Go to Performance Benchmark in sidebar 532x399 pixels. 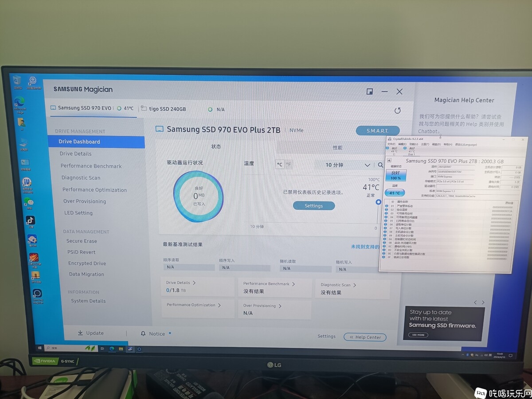tap(91, 166)
